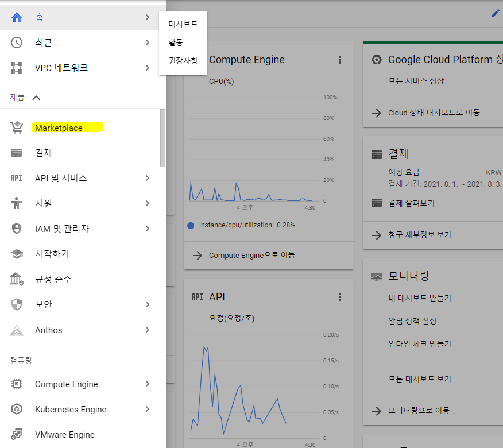The height and width of the screenshot is (448, 503).
Task: Expand the Compute Engine submenu chevron
Action: pos(147,384)
